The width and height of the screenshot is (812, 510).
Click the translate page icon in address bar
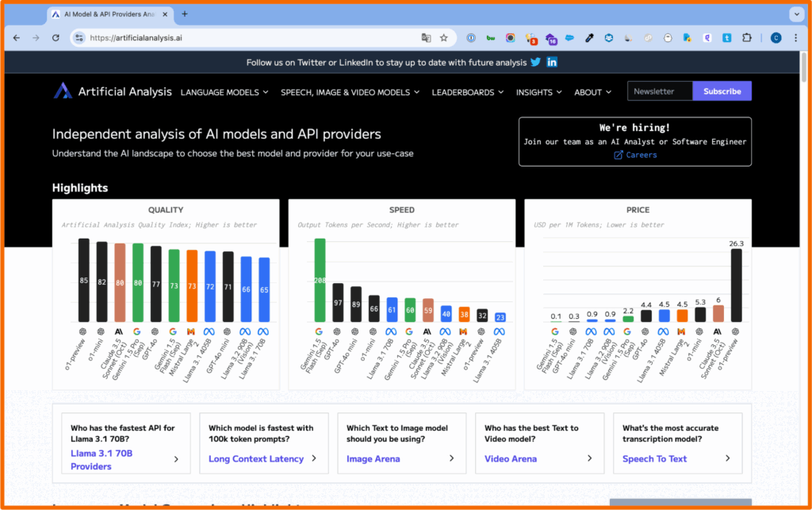[x=427, y=37]
